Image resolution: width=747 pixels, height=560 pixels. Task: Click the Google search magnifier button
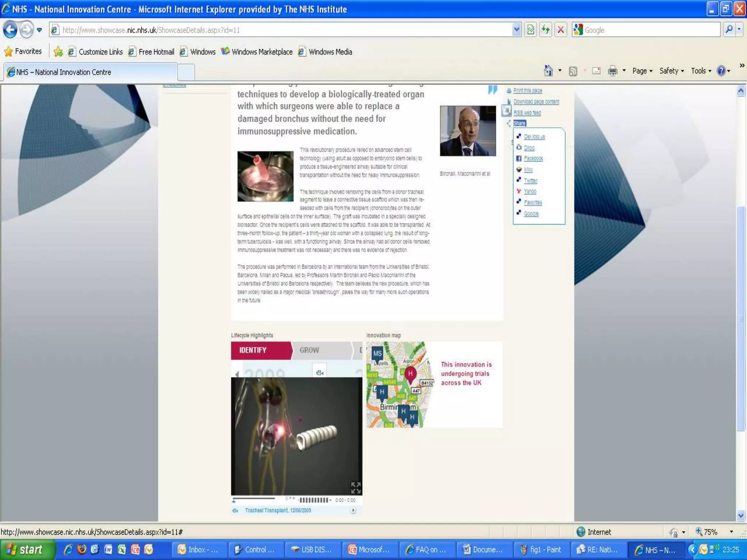pos(729,30)
